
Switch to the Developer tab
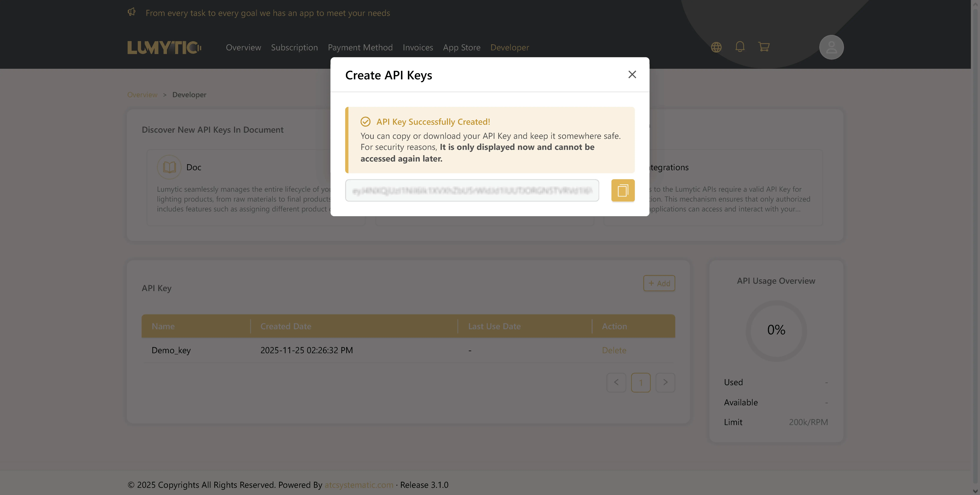[509, 47]
